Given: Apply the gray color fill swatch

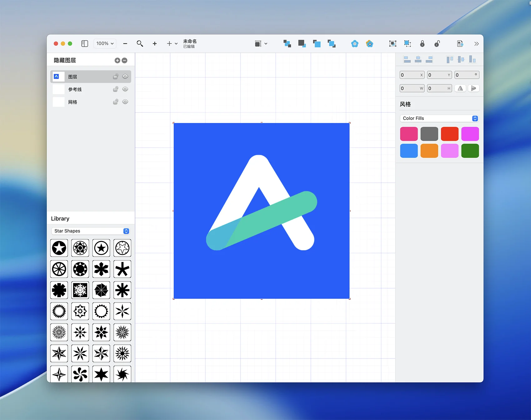Looking at the screenshot, I should [429, 134].
